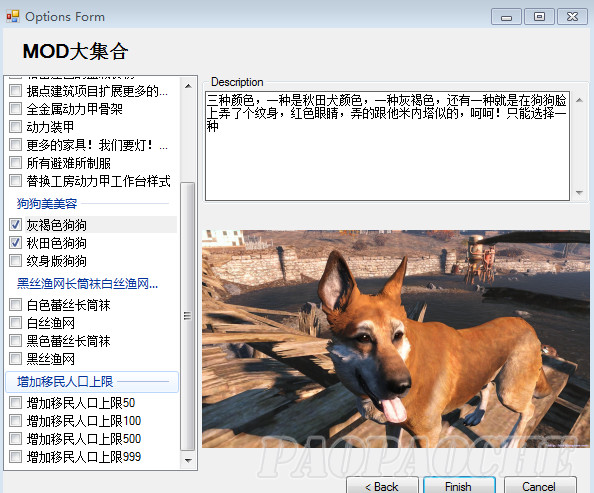Maximize the Options Form window
This screenshot has width=594, height=493.
[539, 17]
